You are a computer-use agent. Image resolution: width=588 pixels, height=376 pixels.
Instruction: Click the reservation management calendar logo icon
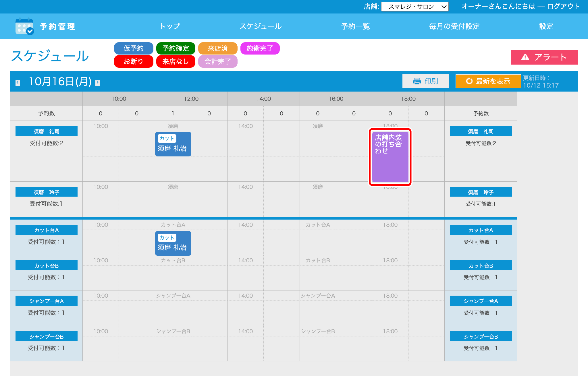25,26
